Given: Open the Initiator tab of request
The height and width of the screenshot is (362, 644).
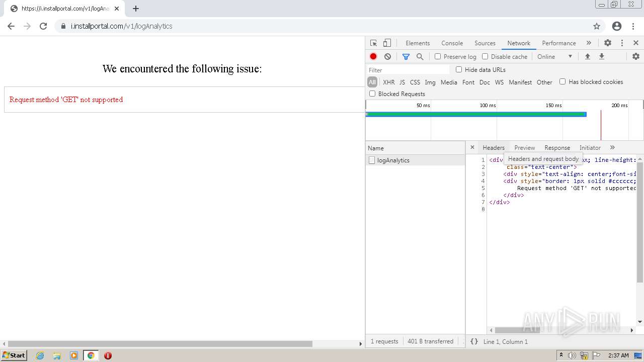Looking at the screenshot, I should pos(590,147).
